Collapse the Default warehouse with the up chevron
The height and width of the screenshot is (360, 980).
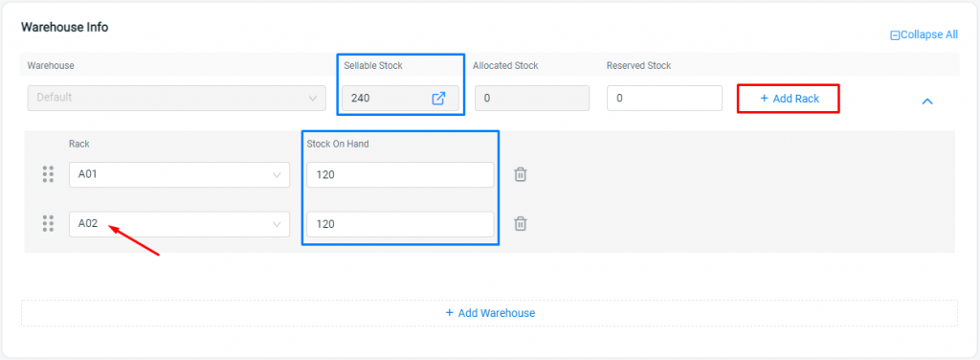pos(927,101)
